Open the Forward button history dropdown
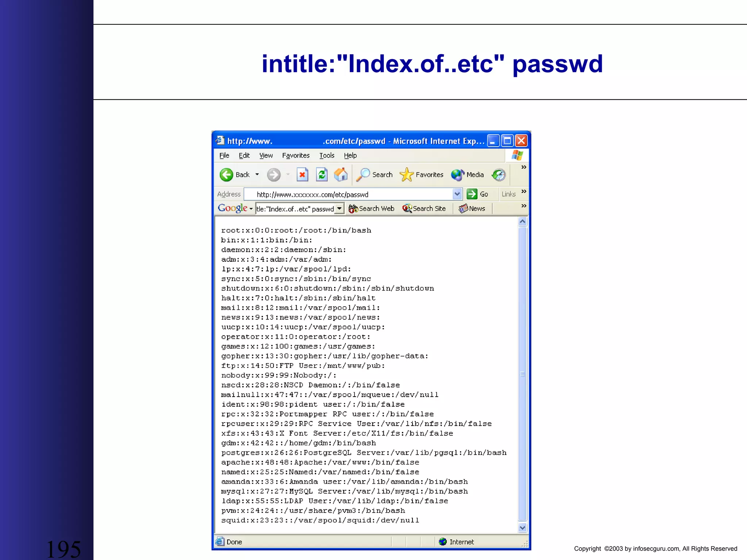747x560 pixels. coord(288,175)
